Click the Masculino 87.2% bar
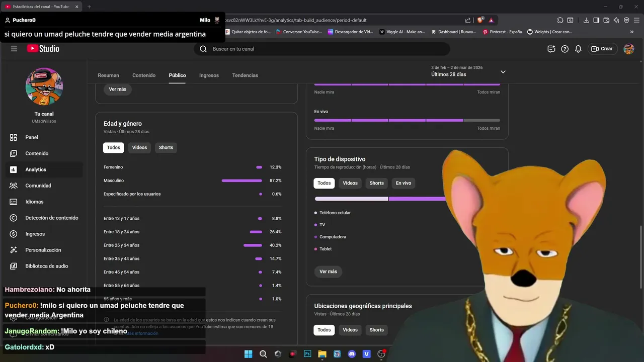 point(242,180)
